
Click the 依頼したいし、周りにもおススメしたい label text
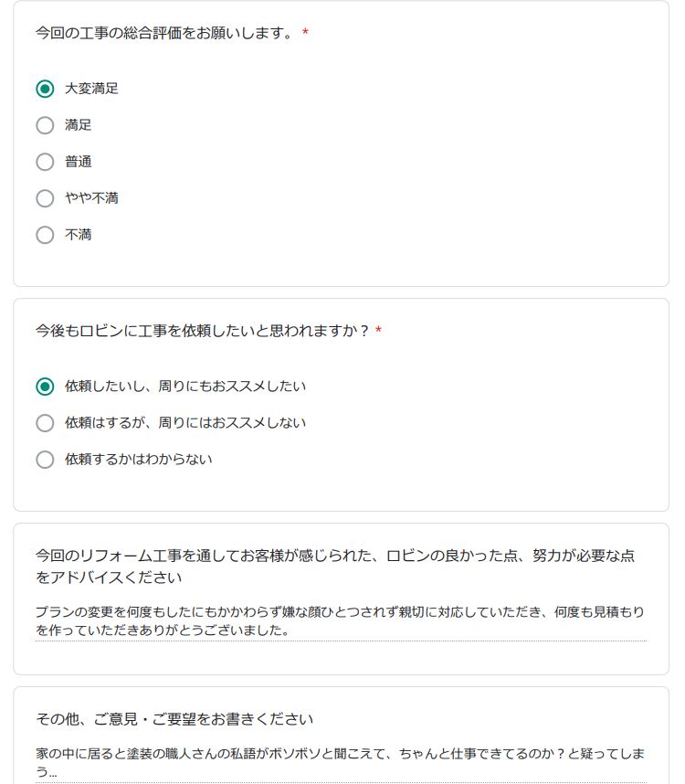click(x=185, y=387)
